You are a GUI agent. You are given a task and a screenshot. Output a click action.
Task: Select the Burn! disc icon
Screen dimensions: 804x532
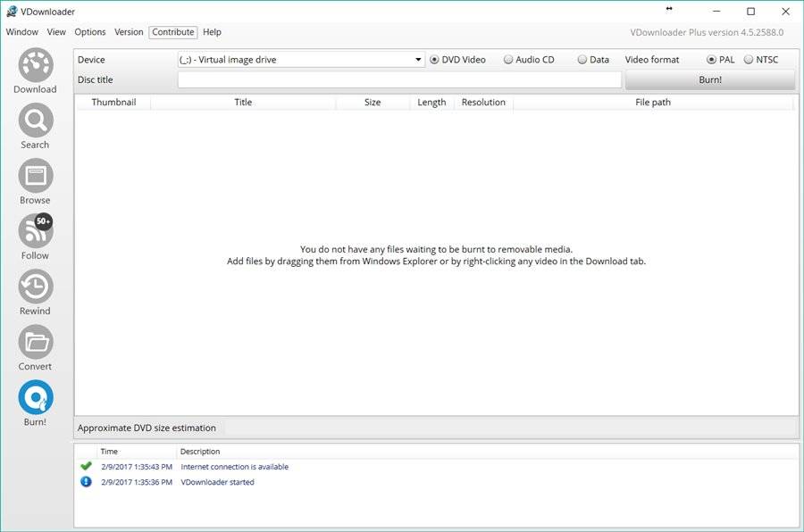point(35,397)
